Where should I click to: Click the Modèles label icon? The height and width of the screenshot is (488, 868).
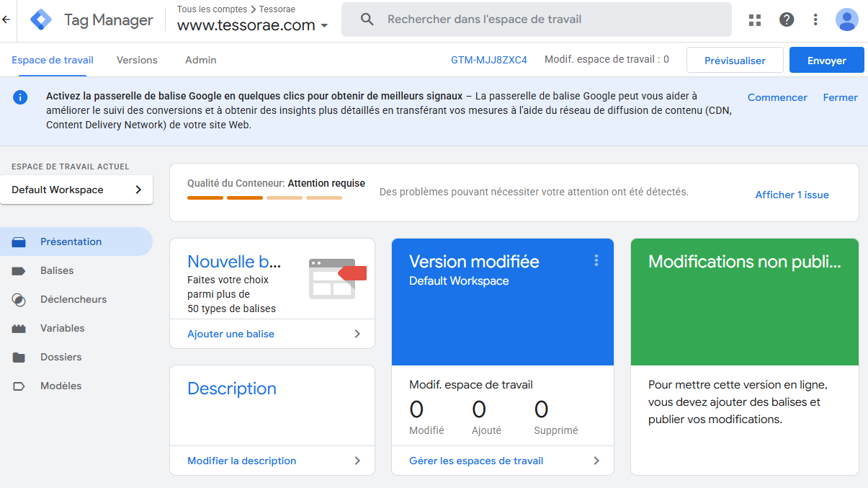click(19, 386)
